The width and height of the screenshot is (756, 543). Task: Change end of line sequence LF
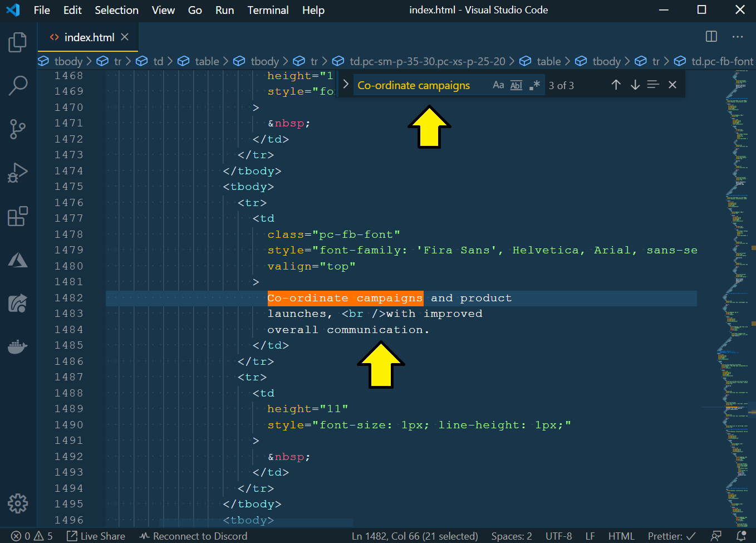pyautogui.click(x=590, y=536)
